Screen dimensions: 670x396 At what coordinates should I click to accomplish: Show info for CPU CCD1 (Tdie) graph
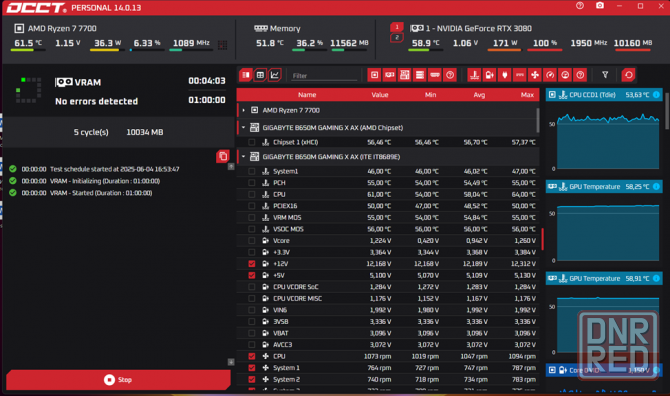click(656, 95)
